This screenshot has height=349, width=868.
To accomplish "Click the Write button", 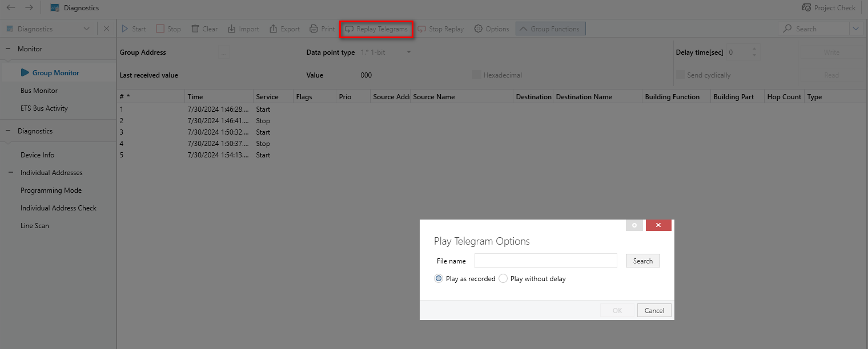I will click(831, 52).
